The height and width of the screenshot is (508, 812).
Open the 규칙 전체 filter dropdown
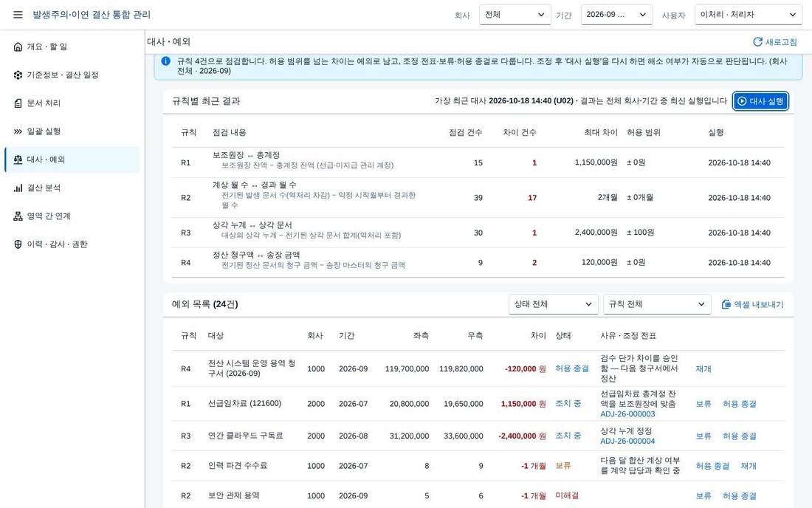pos(657,304)
